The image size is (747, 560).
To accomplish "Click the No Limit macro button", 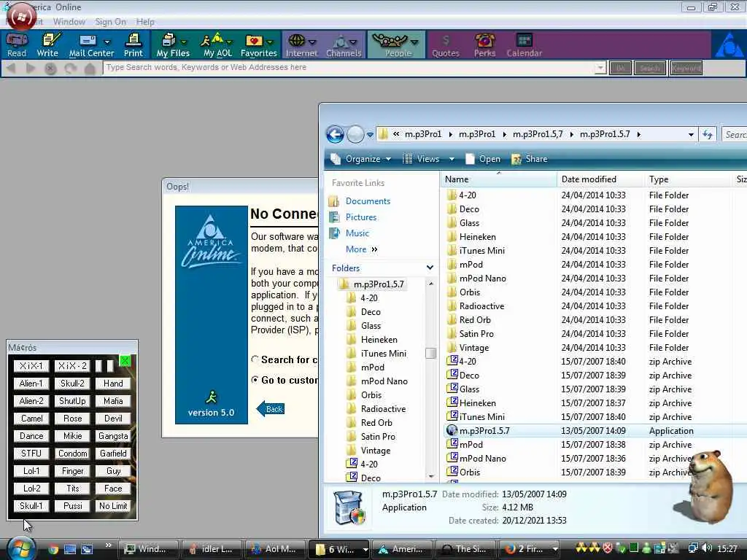I will (113, 506).
